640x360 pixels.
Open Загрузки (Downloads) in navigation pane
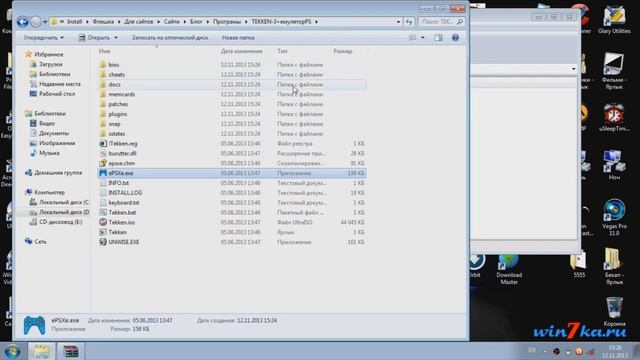click(51, 64)
